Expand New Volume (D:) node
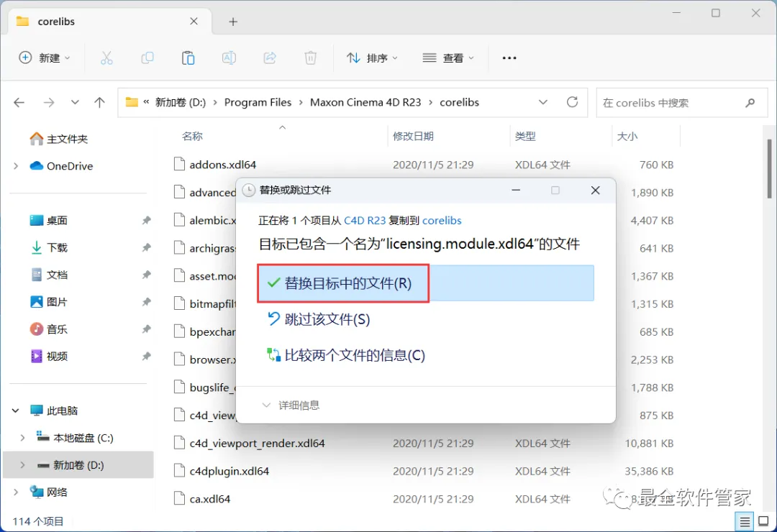This screenshot has width=777, height=532. (x=22, y=465)
